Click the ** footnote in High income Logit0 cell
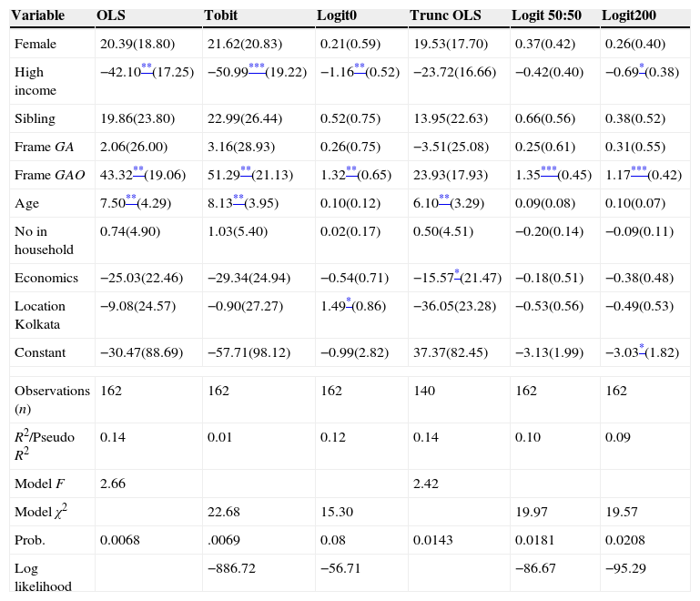700x601 pixels. coord(359,67)
